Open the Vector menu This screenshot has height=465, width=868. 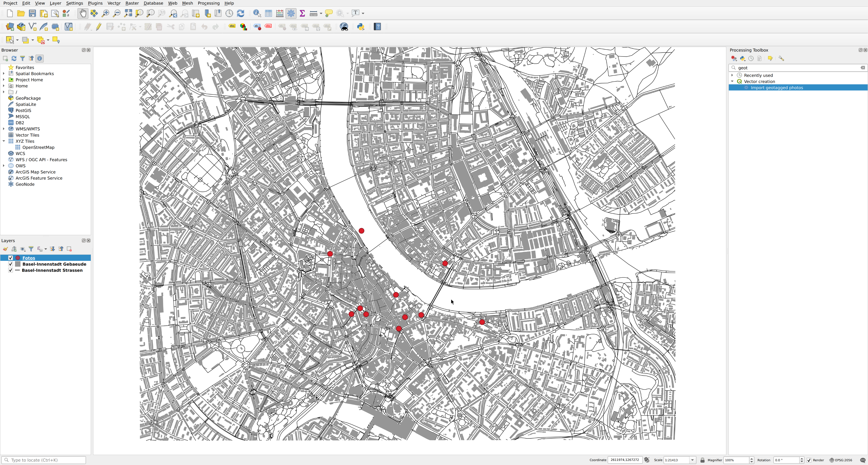tap(114, 3)
